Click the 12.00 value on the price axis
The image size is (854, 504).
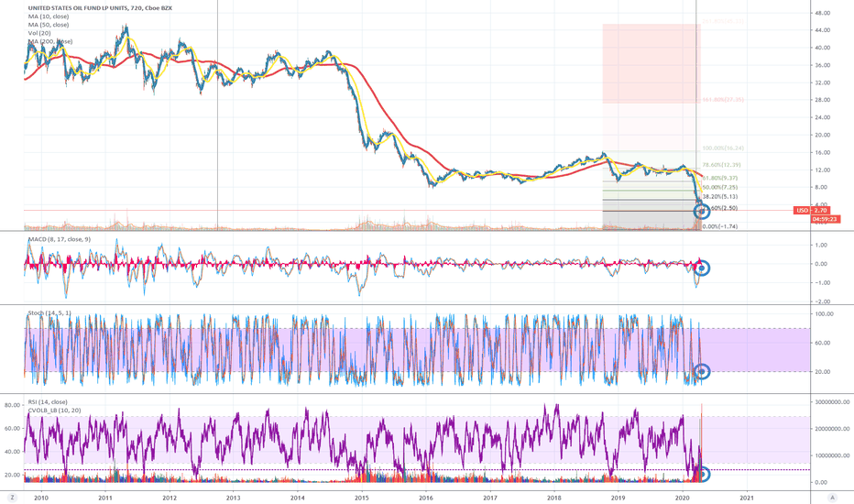pos(823,170)
